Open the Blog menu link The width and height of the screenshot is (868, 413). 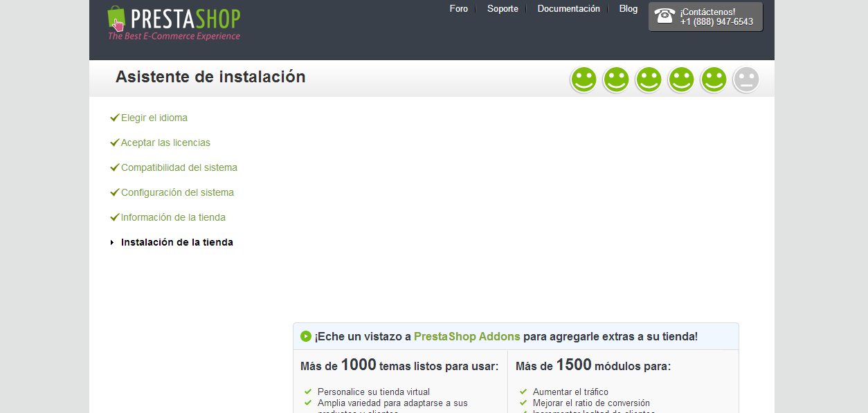point(629,9)
